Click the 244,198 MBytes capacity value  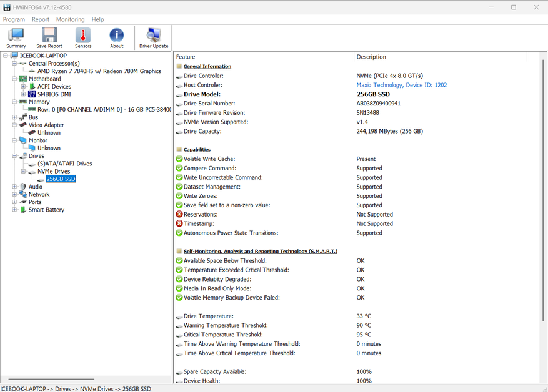click(390, 131)
